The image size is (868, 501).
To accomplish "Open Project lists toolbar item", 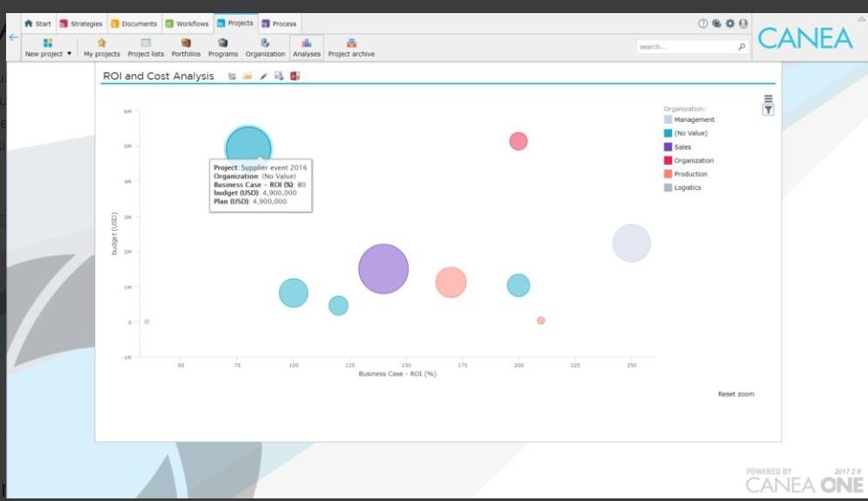I will click(146, 47).
